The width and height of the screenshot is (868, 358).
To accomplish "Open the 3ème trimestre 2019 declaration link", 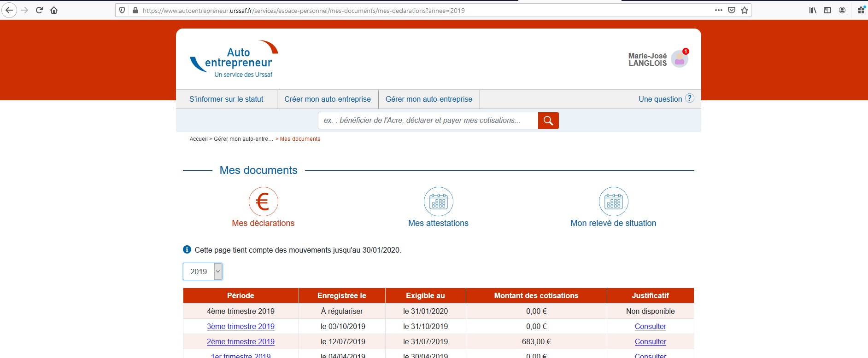I will click(240, 326).
